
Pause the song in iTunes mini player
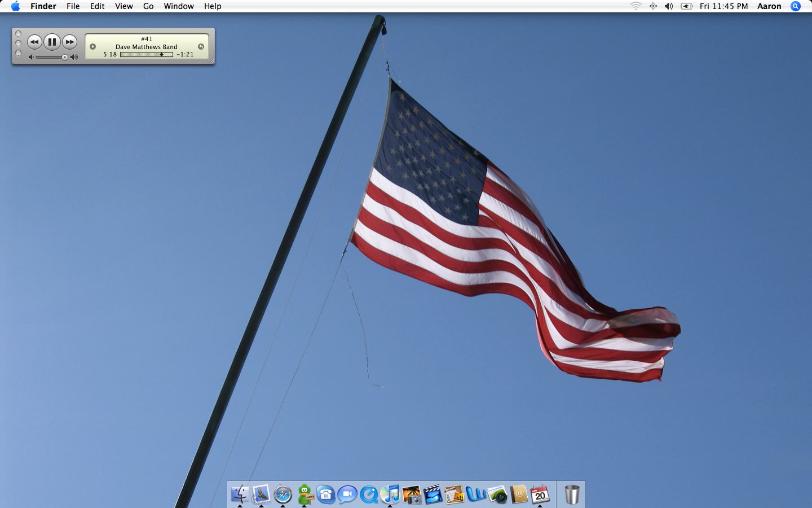[x=52, y=42]
